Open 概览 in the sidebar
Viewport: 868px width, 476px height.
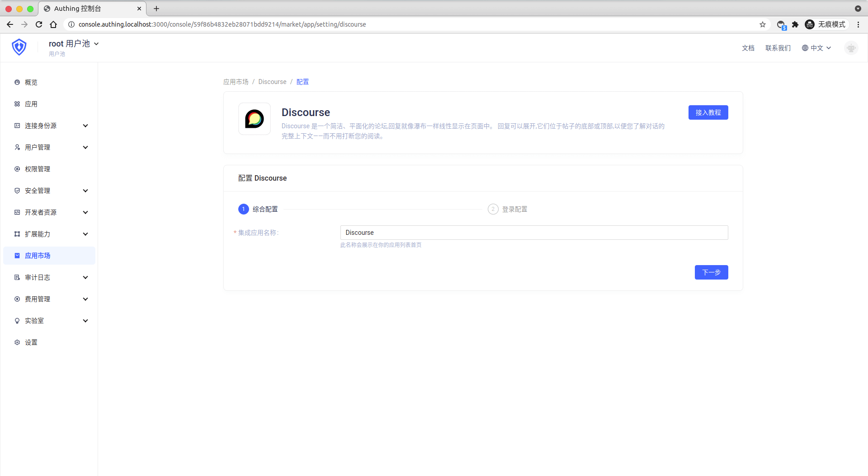click(31, 82)
